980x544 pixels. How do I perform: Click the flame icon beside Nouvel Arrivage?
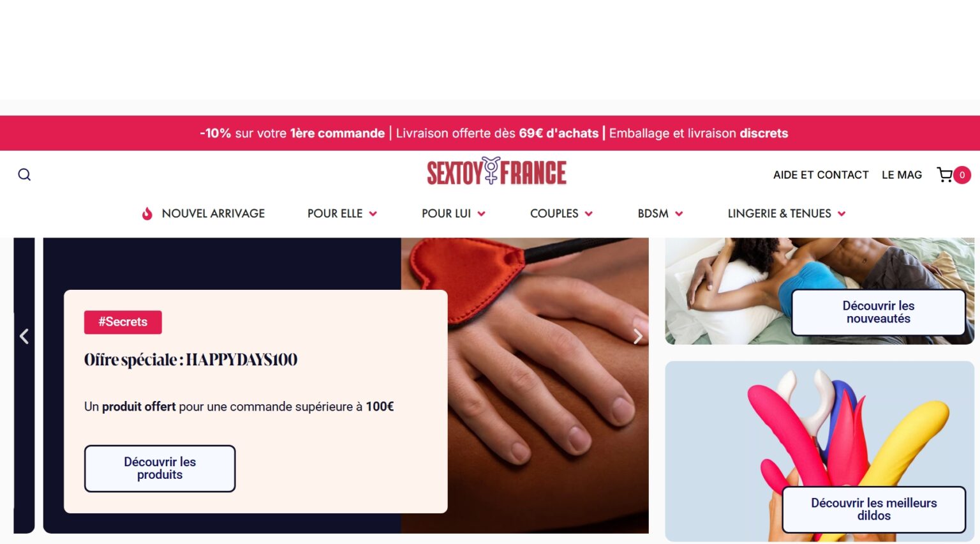[x=147, y=213]
